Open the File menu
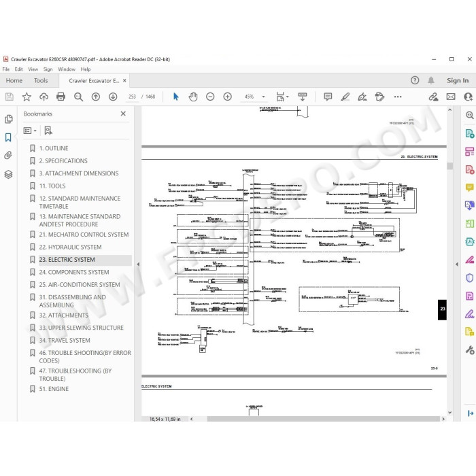Image resolution: width=476 pixels, height=476 pixels. point(5,69)
